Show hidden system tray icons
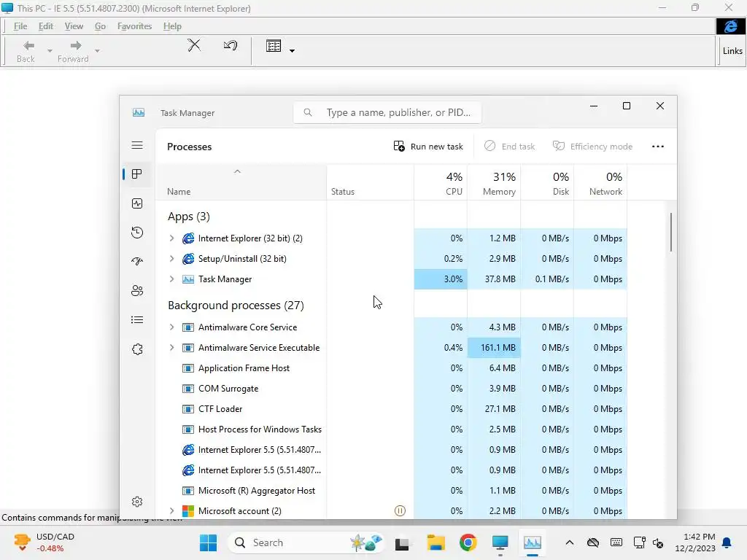 point(569,542)
